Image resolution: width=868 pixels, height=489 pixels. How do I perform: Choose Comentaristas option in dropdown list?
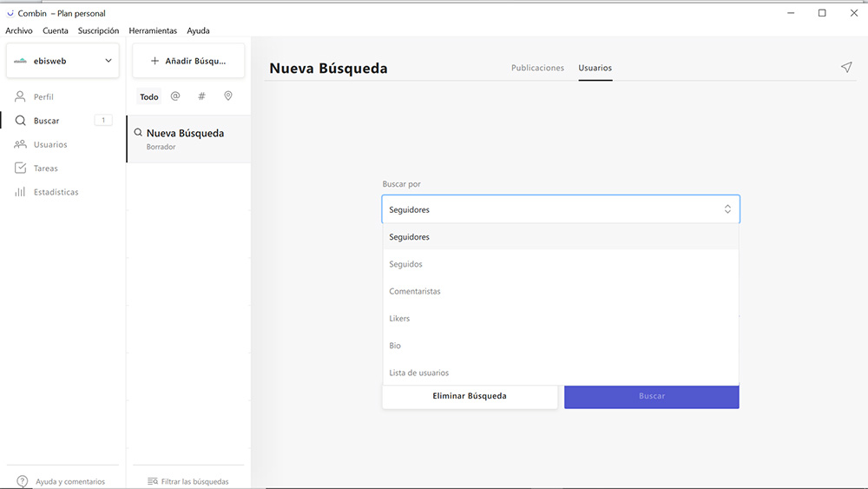(x=561, y=291)
